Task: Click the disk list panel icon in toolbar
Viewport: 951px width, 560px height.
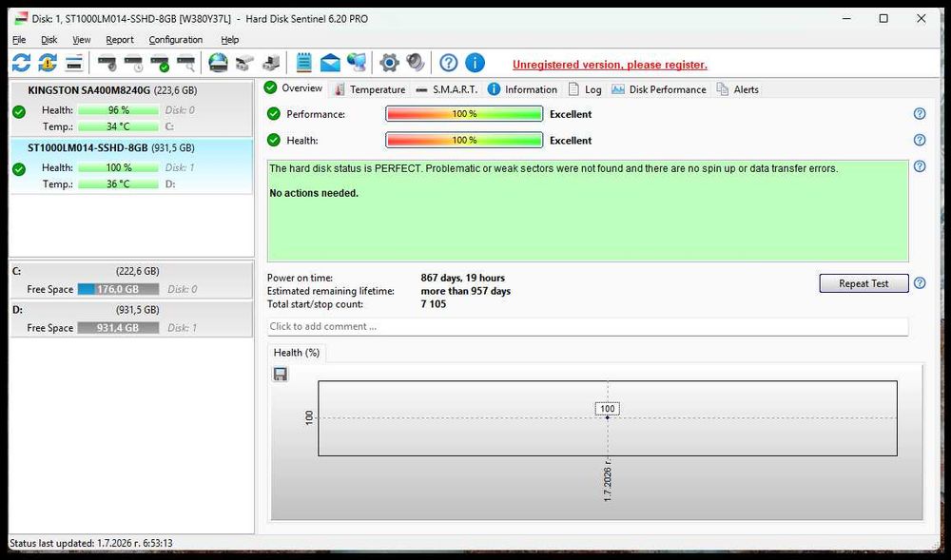Action: tap(74, 63)
